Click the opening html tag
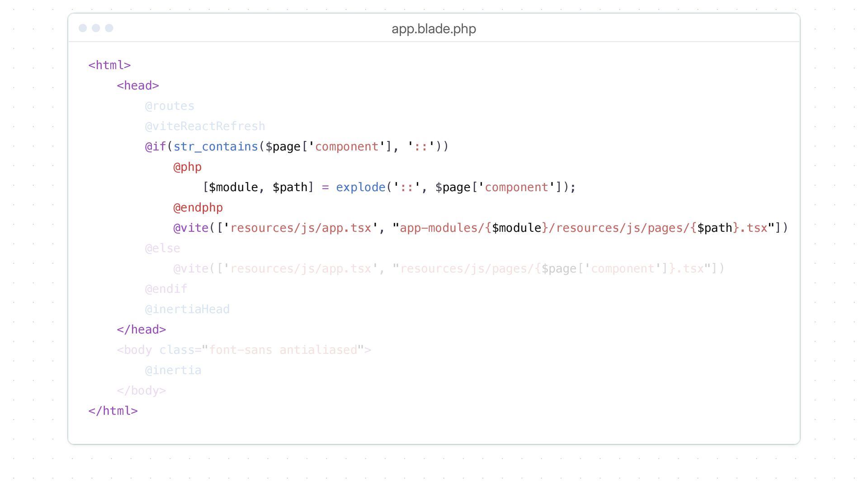Viewport: 868px width, 488px height. point(109,66)
